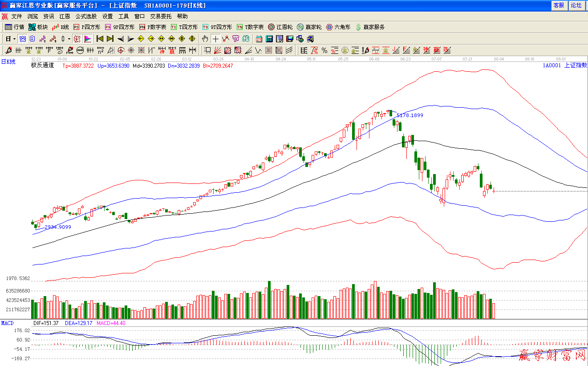Jump to first bar with skip-to-start arrow
Screen dimensions: 588x366
tap(100, 39)
